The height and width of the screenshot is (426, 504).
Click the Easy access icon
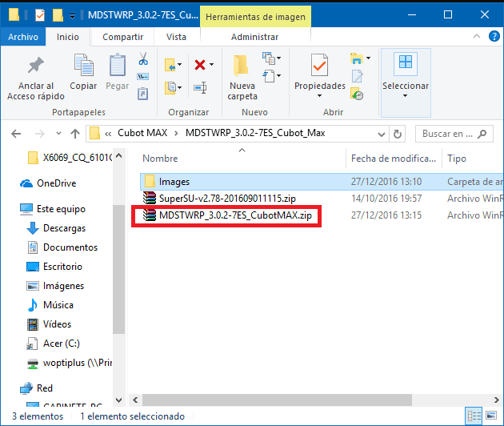tap(269, 76)
